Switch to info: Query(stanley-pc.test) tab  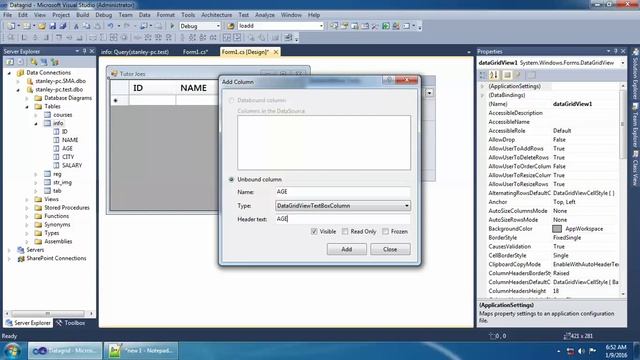point(135,52)
